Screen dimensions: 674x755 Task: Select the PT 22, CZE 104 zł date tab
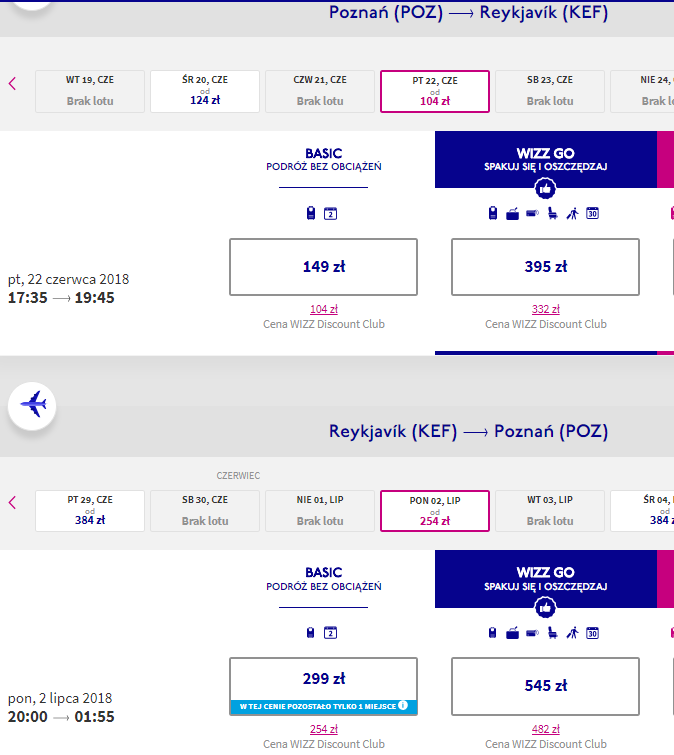click(x=435, y=91)
